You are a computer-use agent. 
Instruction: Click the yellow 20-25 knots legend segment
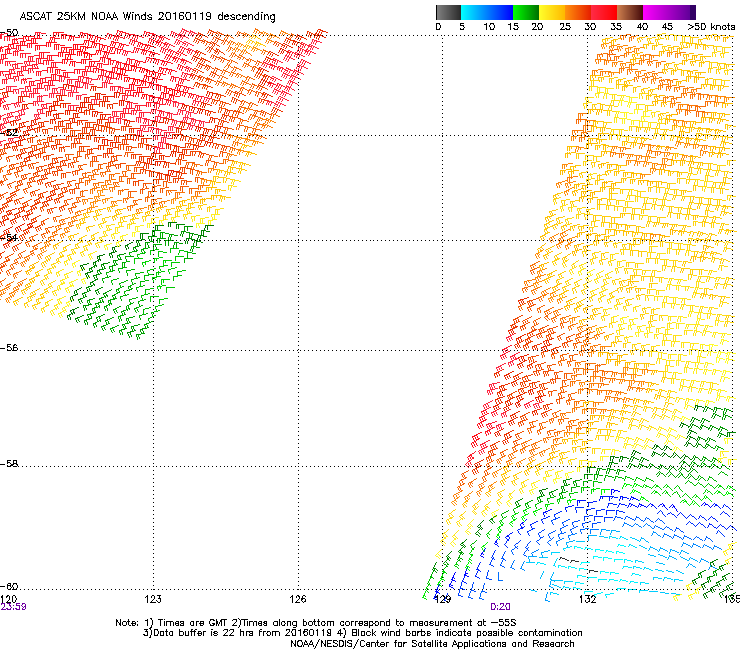(x=552, y=12)
